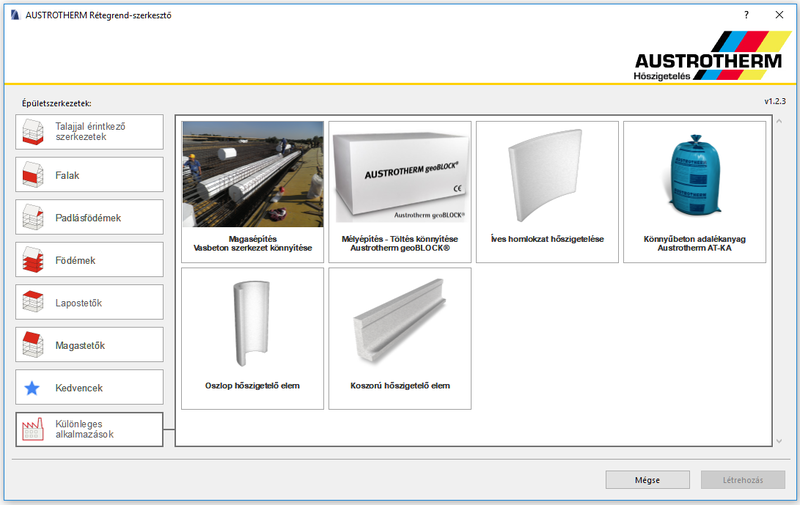This screenshot has height=505, width=800.
Task: Select the Könnyűbeton adalékanyag AT-KA tile
Action: (694, 192)
